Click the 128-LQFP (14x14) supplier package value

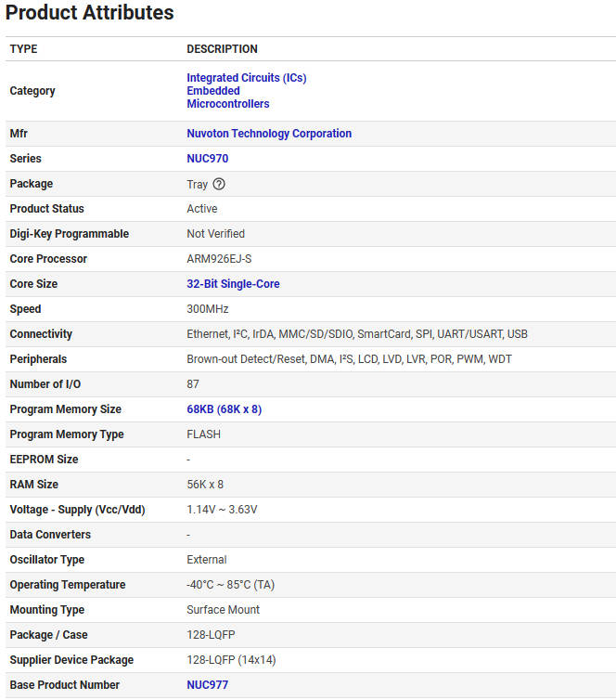pos(231,660)
